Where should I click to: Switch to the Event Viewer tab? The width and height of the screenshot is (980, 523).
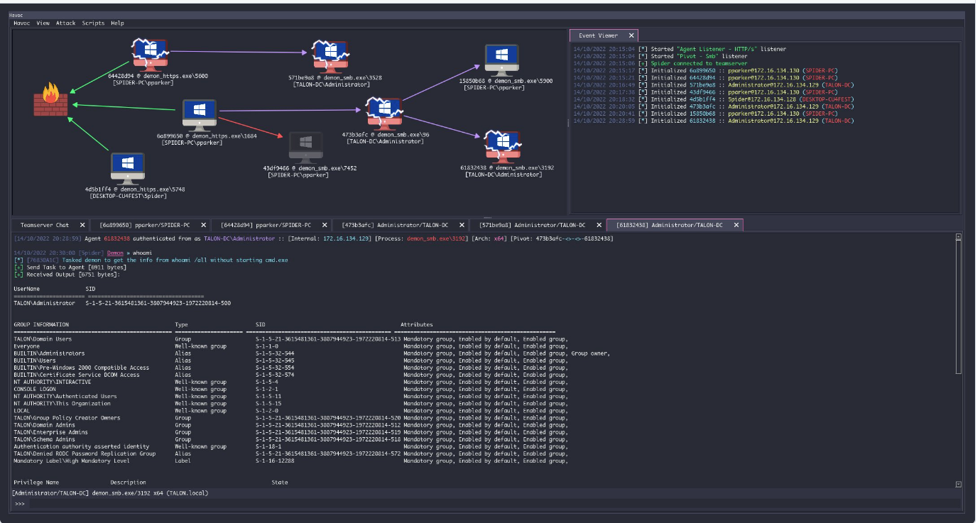coord(598,35)
